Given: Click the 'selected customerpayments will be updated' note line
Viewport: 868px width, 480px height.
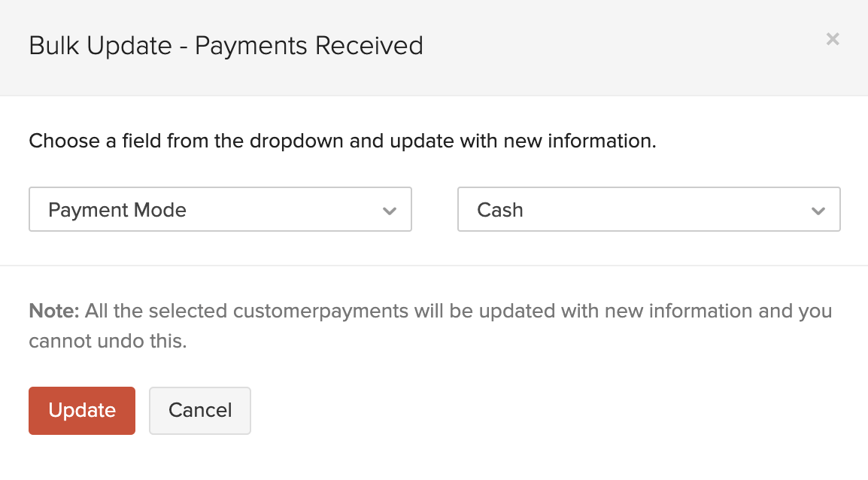Looking at the screenshot, I should click(x=301, y=311).
